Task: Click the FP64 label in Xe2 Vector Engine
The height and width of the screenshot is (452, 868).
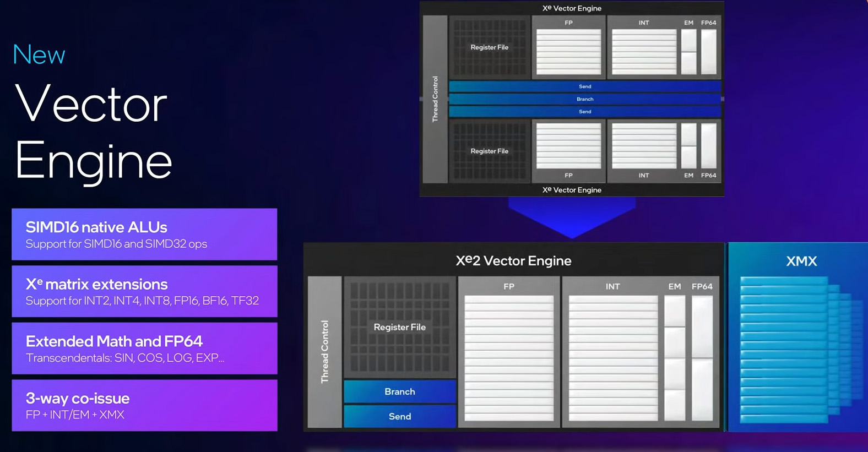Action: 702,286
